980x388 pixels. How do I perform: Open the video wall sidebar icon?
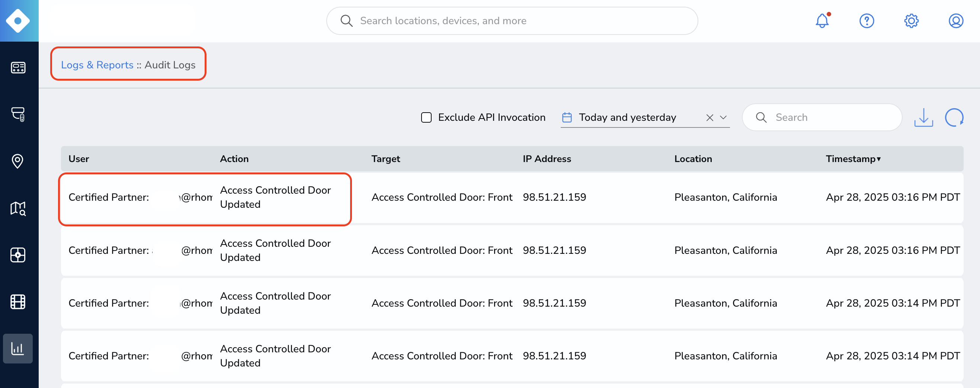coord(18,255)
